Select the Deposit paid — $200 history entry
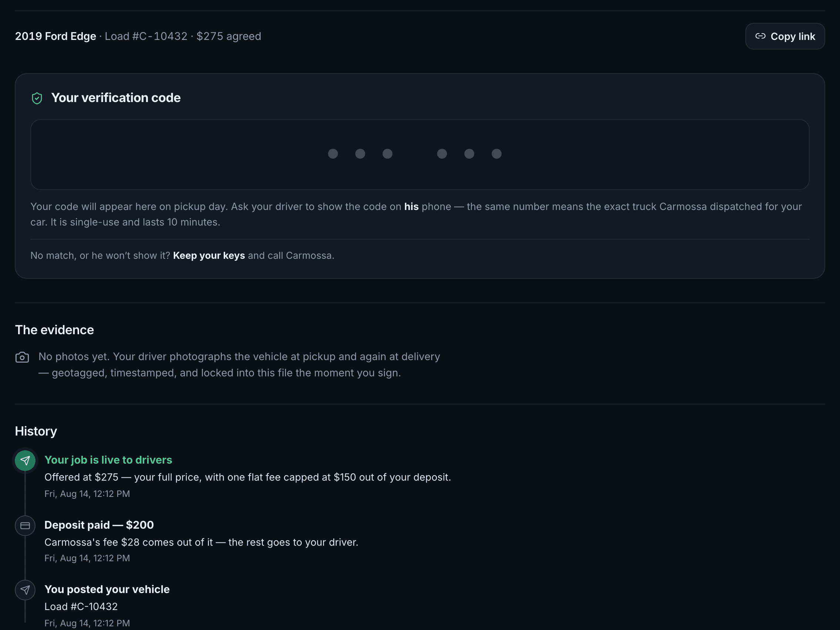Screen dimensions: 840x630 [201, 541]
